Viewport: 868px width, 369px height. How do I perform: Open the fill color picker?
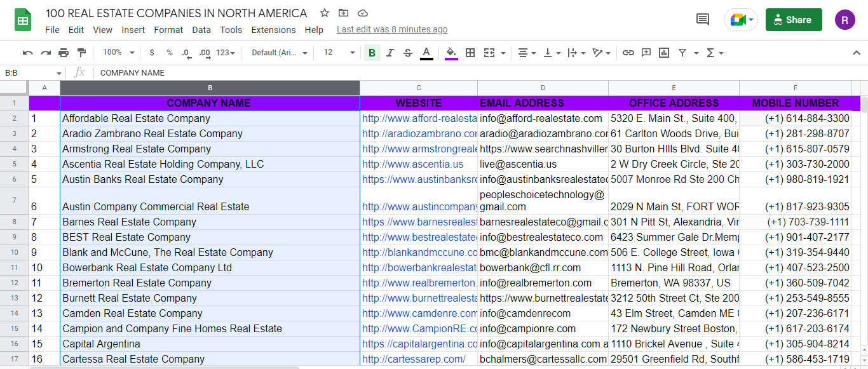coord(451,53)
